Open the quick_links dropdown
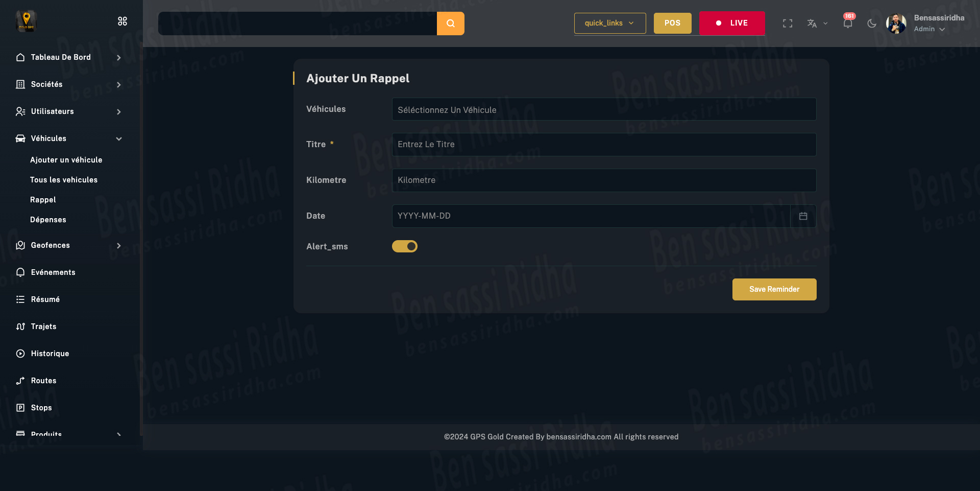The height and width of the screenshot is (491, 980). pyautogui.click(x=609, y=23)
